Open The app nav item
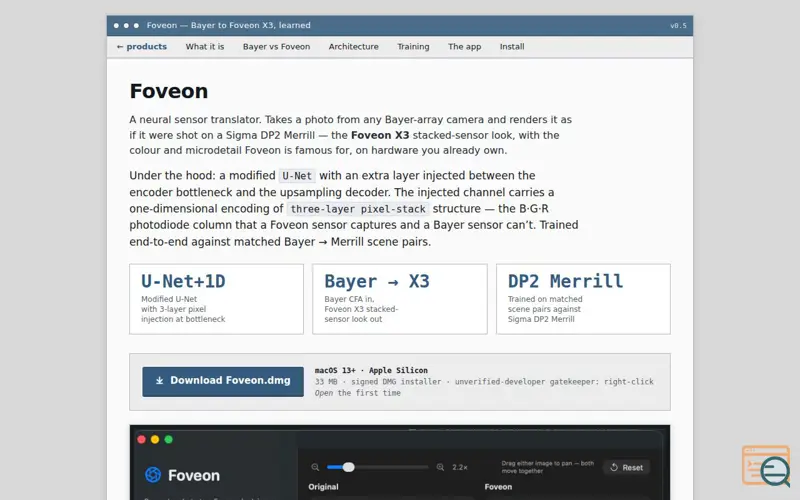800x500 pixels. click(x=464, y=46)
